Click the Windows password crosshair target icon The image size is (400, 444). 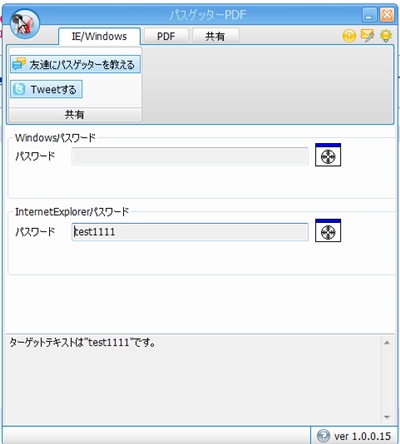[328, 155]
